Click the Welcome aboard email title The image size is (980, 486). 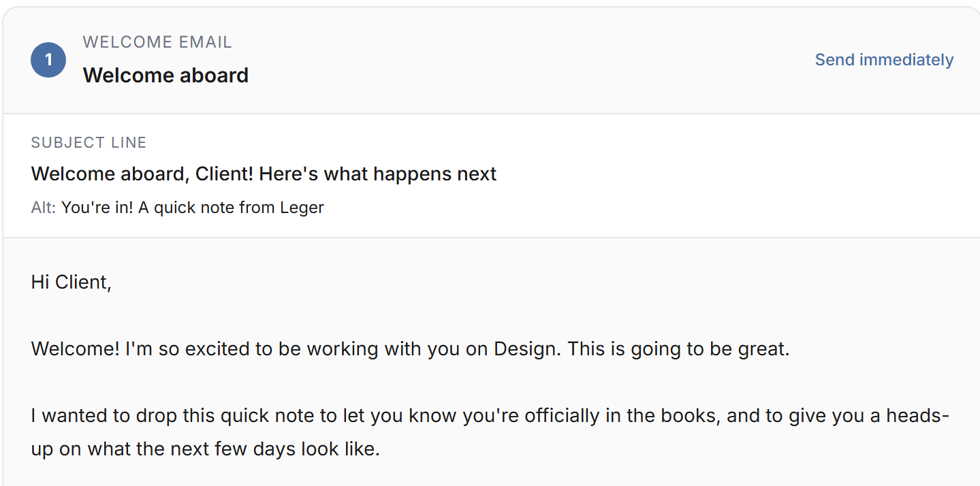[x=165, y=75]
